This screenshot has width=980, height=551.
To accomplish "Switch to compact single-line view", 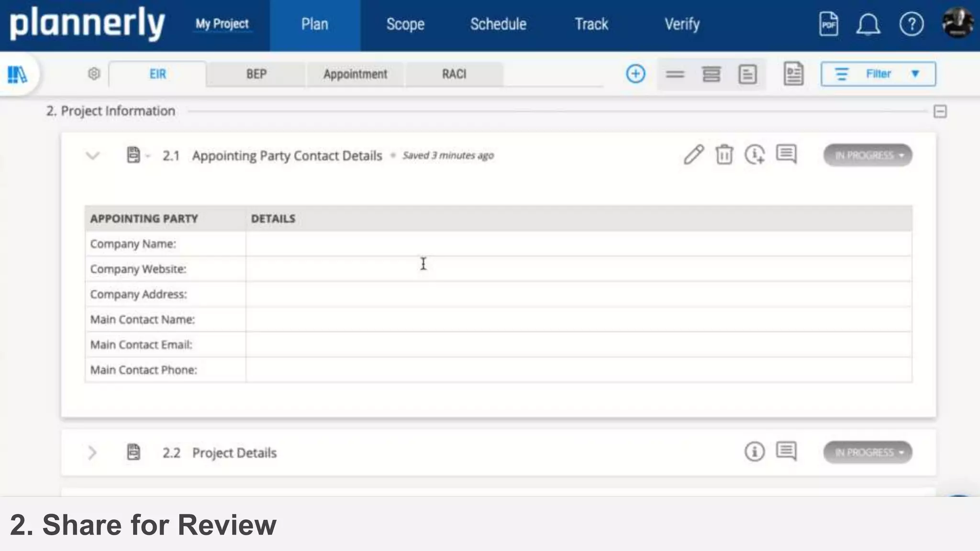I will tap(675, 74).
